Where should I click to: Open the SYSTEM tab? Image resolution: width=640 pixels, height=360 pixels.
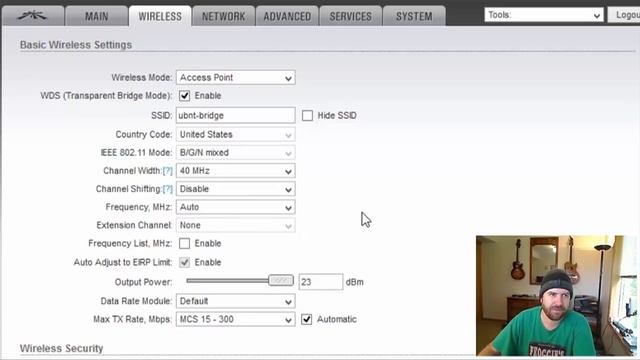click(414, 16)
